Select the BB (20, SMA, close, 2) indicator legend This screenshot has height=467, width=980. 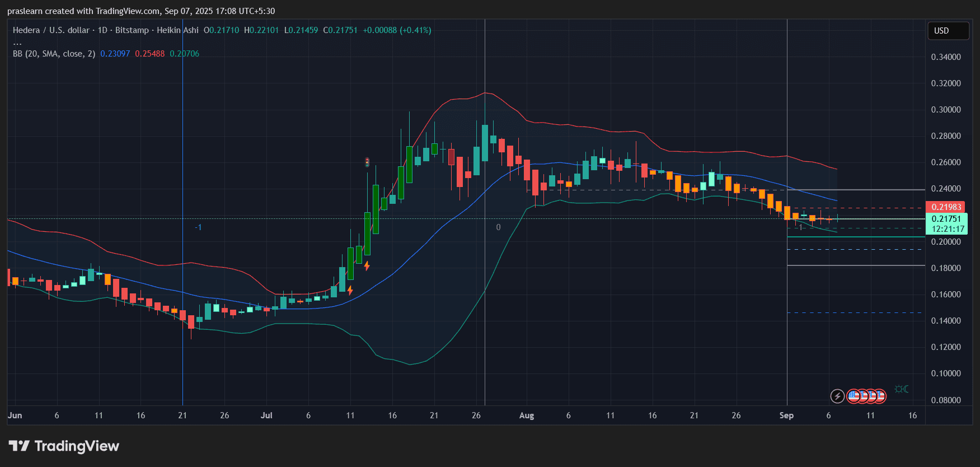click(54, 54)
